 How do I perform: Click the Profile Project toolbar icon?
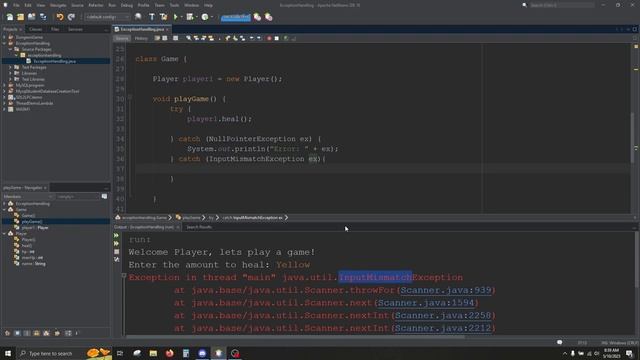(x=205, y=17)
